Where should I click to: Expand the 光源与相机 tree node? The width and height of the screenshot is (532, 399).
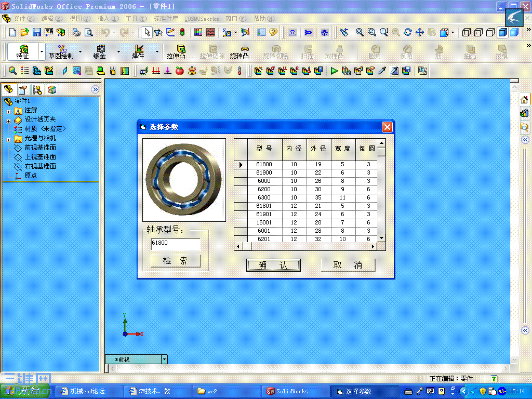click(x=8, y=139)
